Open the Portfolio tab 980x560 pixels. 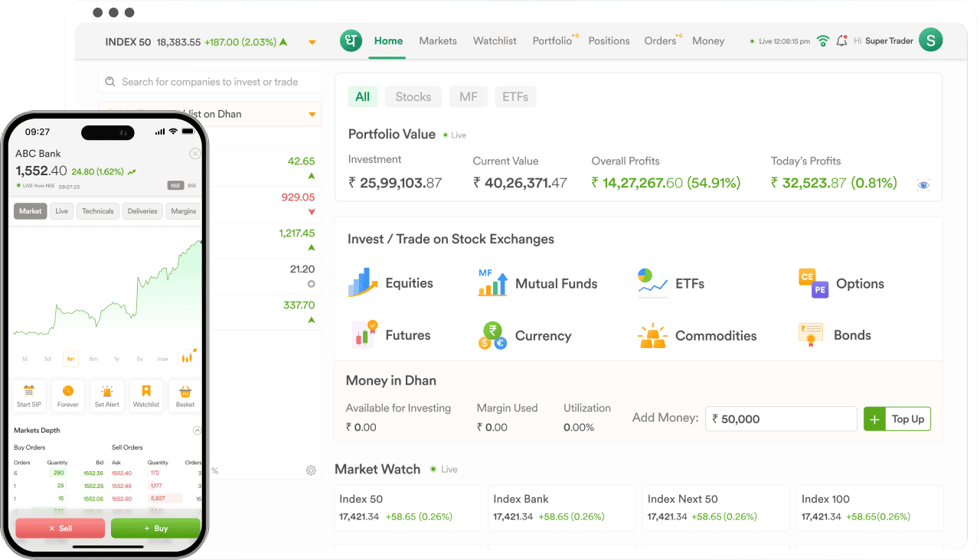pos(553,41)
